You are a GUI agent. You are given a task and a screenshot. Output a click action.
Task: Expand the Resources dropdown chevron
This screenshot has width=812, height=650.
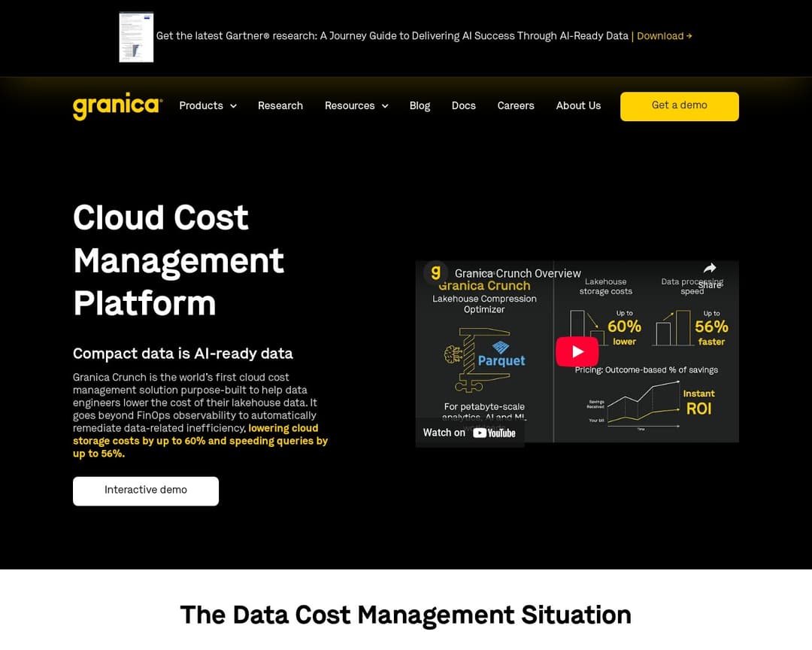(x=385, y=106)
